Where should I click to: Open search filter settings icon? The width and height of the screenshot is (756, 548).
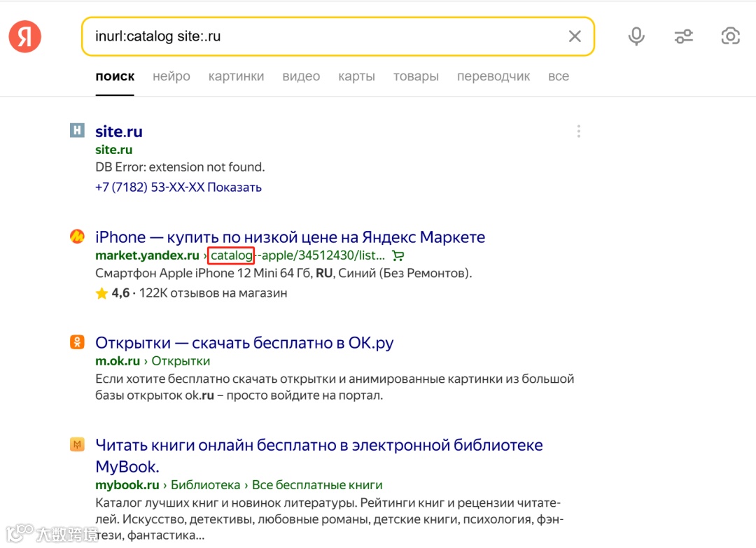683,36
